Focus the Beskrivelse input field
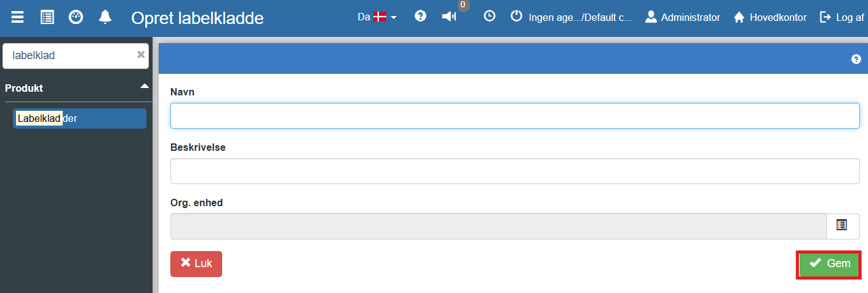This screenshot has width=868, height=293. [x=515, y=171]
